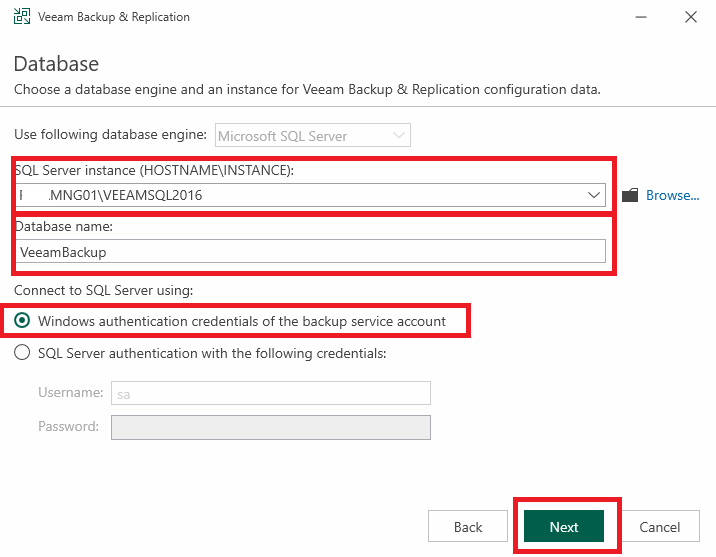The height and width of the screenshot is (557, 716).
Task: Cancel the Veeam setup wizard
Action: pyautogui.click(x=660, y=526)
